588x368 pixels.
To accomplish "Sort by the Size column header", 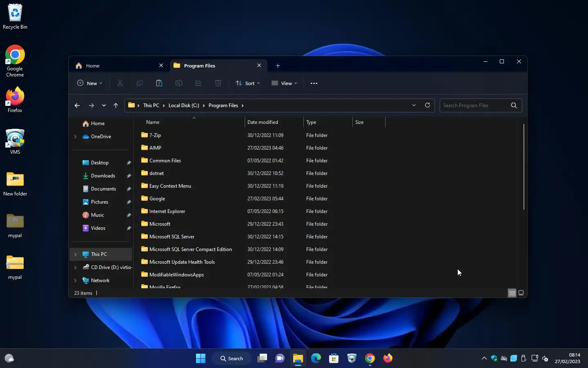I will tap(369, 122).
